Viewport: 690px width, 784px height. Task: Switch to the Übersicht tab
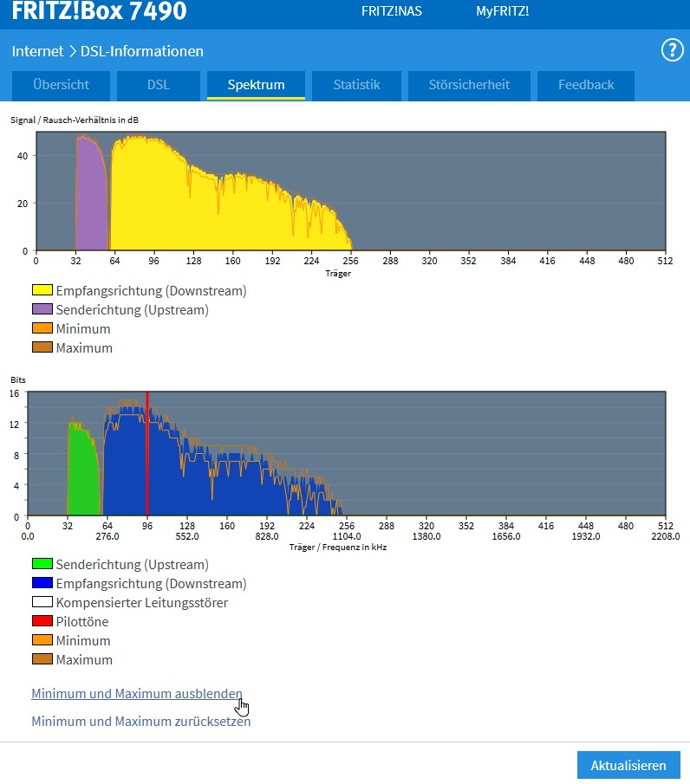(61, 85)
